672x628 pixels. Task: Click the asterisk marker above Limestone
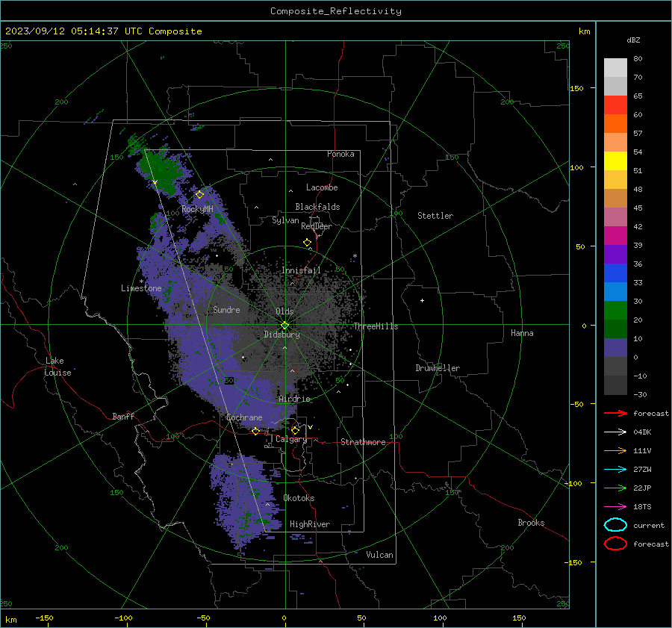[141, 282]
